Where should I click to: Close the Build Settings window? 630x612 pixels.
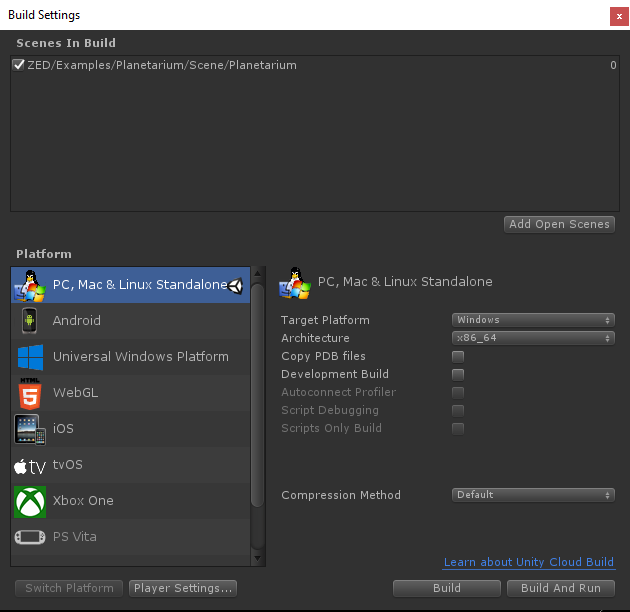coord(619,16)
